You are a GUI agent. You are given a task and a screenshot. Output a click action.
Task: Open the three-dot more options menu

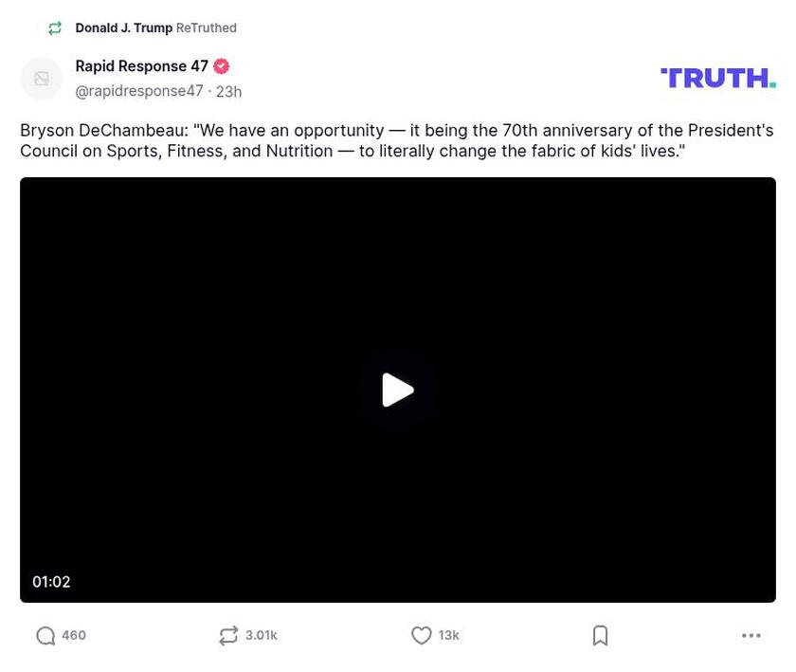coord(751,636)
